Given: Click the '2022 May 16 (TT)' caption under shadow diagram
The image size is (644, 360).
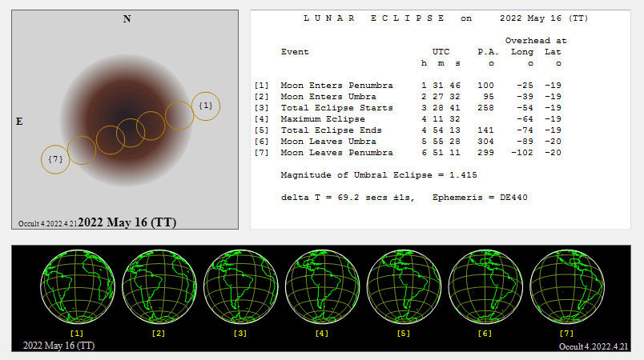Looking at the screenshot, I should [x=127, y=222].
